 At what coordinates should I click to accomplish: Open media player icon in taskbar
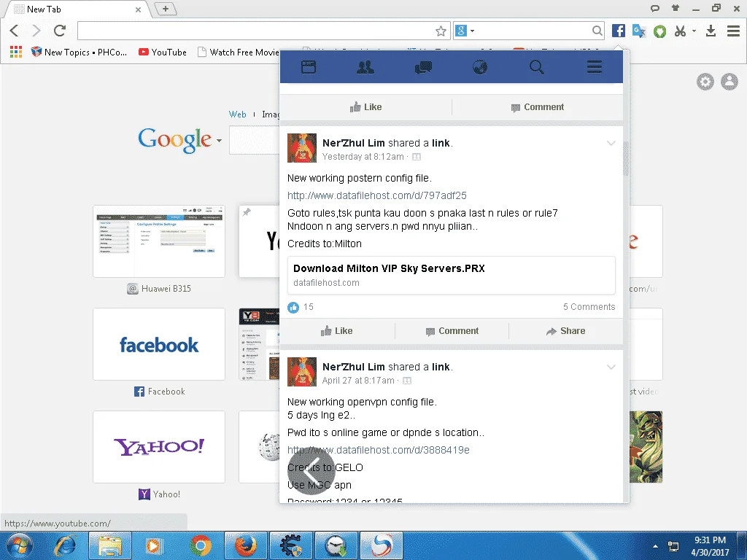click(153, 545)
